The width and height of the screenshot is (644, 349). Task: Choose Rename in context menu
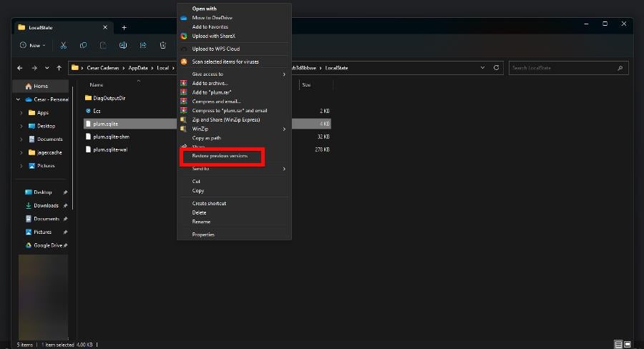coord(234,222)
